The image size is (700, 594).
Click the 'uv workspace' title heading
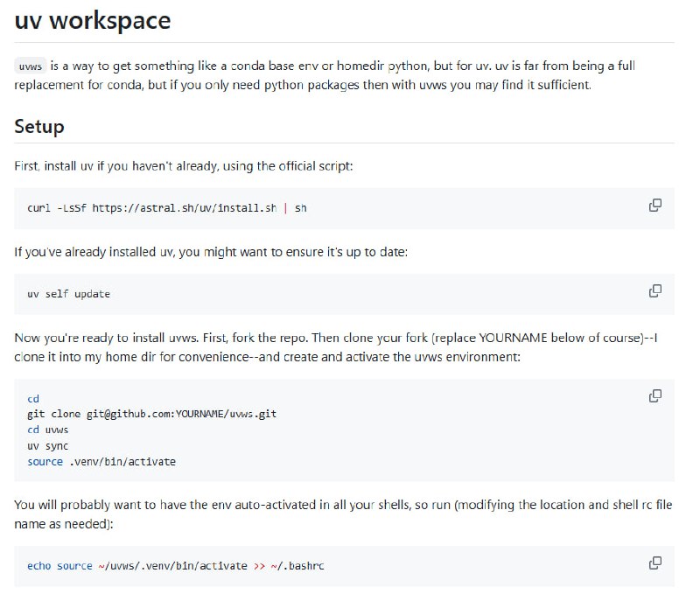92,20
